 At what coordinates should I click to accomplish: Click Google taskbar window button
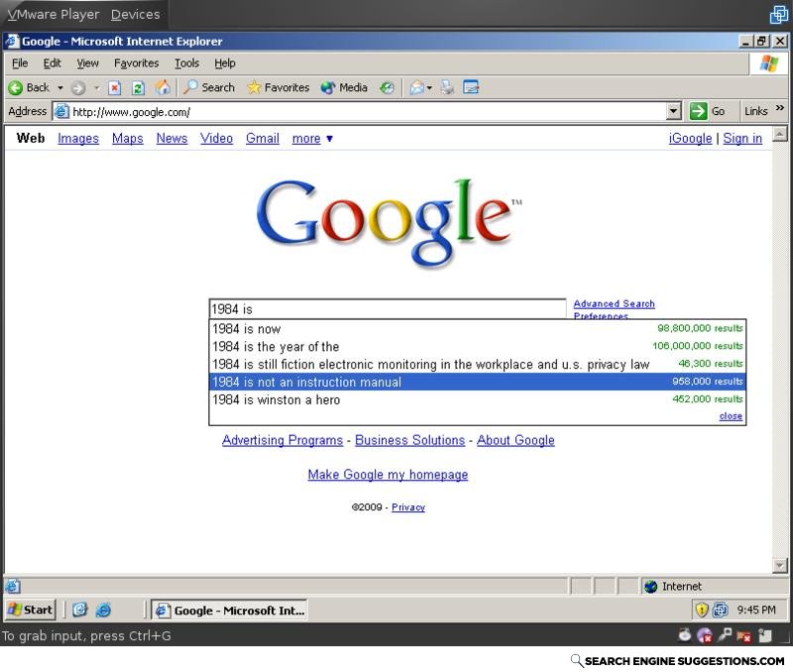click(230, 611)
